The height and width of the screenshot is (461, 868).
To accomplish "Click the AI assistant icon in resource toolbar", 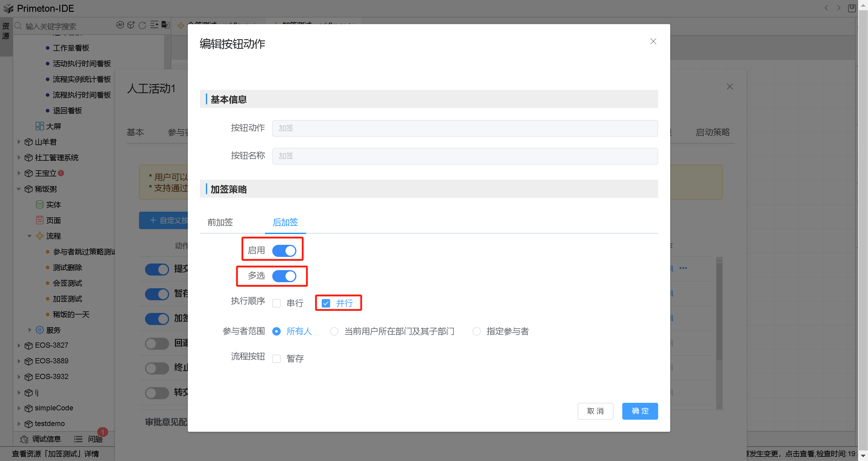I will 120,25.
